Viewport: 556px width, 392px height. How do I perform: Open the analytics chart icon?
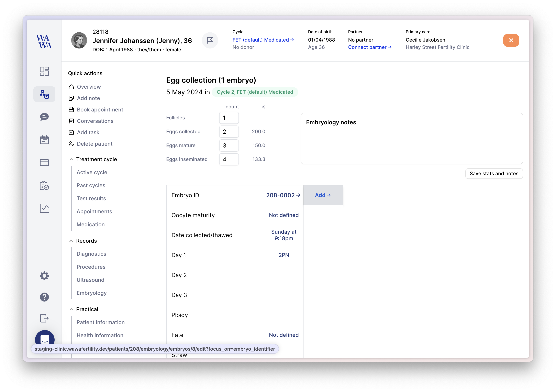click(44, 208)
